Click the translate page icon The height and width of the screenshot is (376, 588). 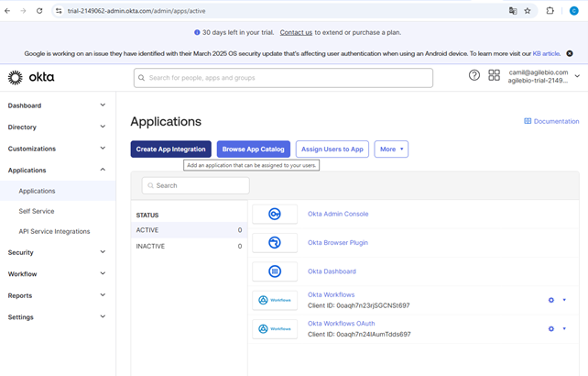(513, 11)
